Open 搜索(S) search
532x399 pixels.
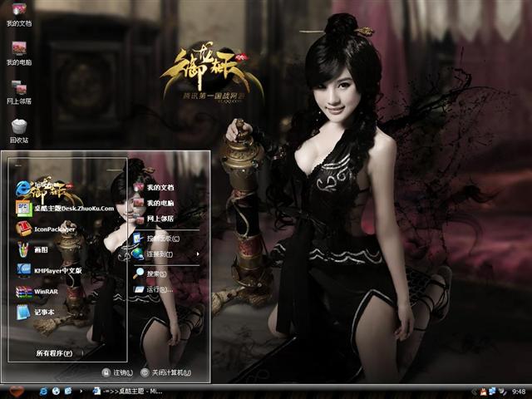pyautogui.click(x=150, y=273)
